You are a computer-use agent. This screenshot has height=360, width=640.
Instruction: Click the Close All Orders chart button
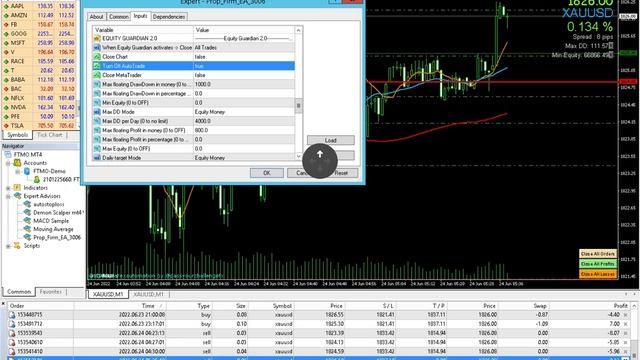[598, 254]
